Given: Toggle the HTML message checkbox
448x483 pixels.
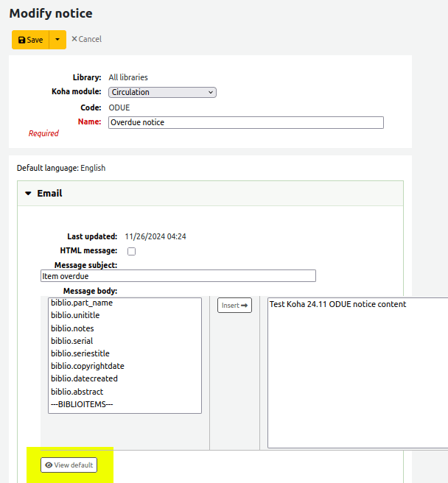Looking at the screenshot, I should 131,251.
